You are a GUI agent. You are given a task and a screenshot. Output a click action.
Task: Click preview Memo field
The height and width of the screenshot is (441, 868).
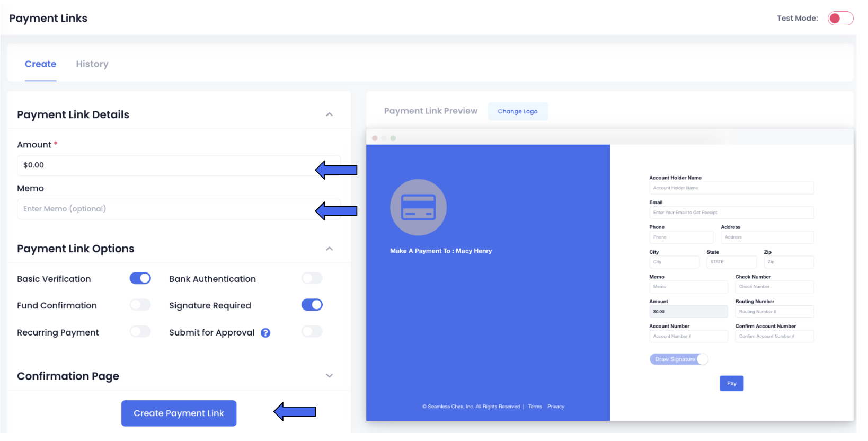click(x=689, y=287)
